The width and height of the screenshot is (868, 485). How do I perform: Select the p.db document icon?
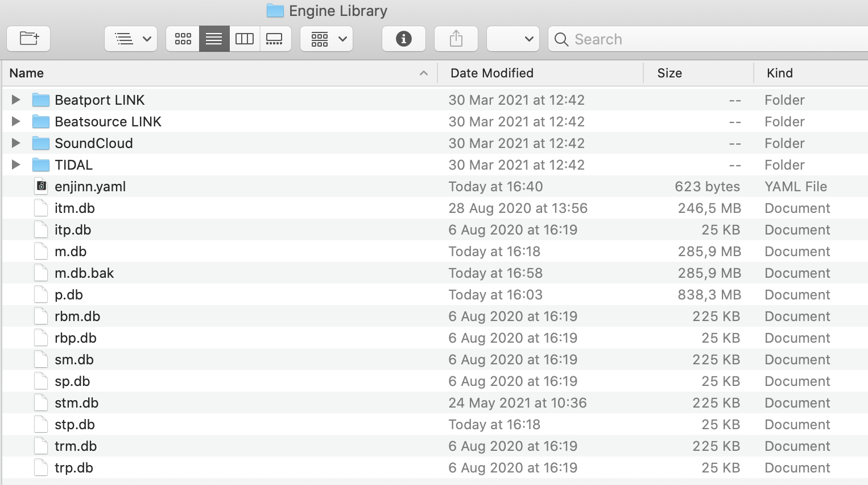tap(41, 294)
